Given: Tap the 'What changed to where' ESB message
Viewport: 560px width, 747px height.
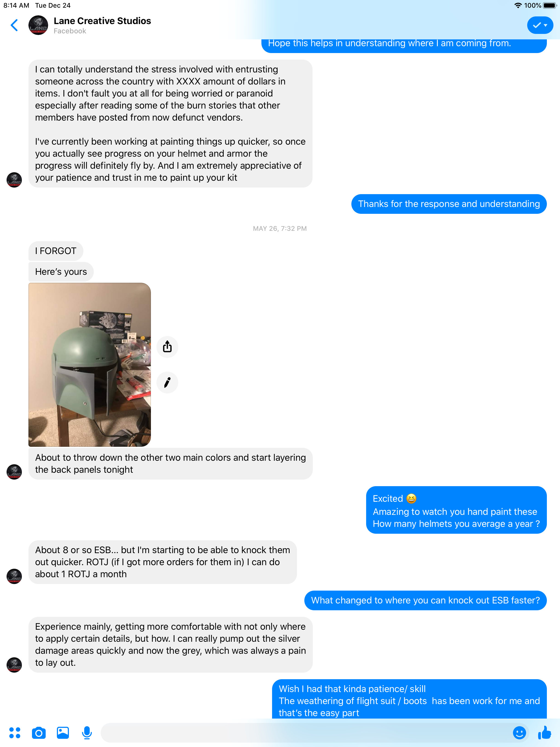Looking at the screenshot, I should pos(425,600).
